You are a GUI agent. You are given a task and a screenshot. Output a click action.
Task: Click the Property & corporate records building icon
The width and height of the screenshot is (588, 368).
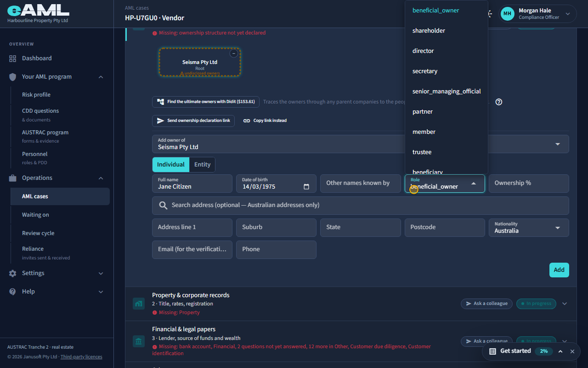[138, 304]
